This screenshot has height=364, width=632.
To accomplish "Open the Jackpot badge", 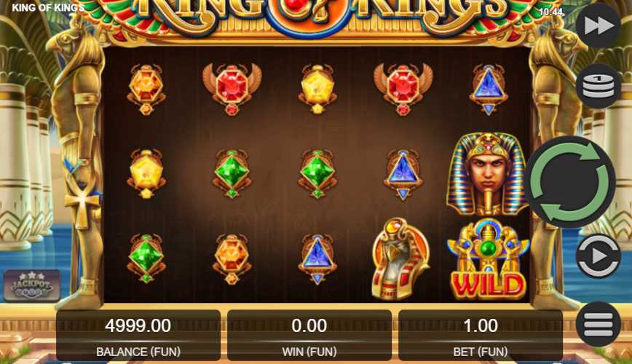I will tap(32, 285).
